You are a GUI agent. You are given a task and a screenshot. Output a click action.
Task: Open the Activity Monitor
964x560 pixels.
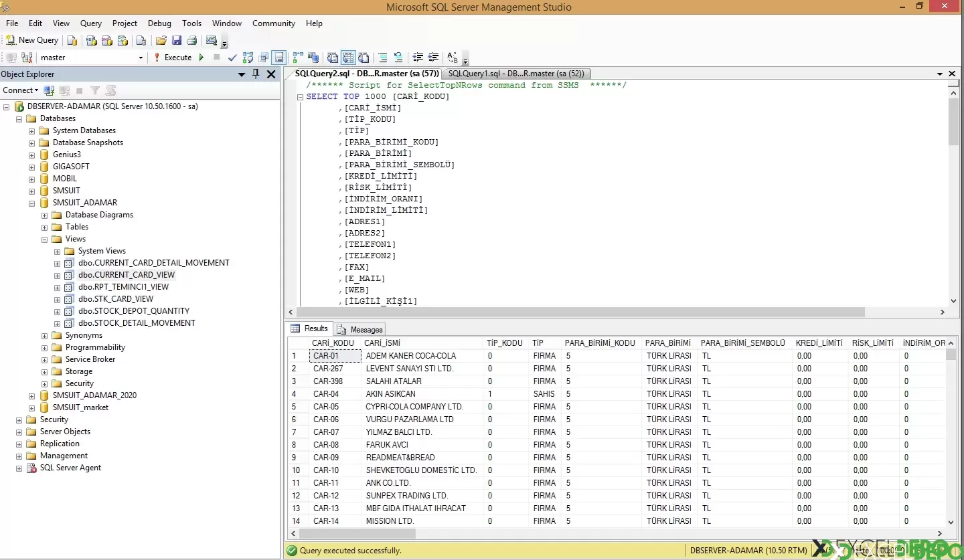tap(212, 40)
